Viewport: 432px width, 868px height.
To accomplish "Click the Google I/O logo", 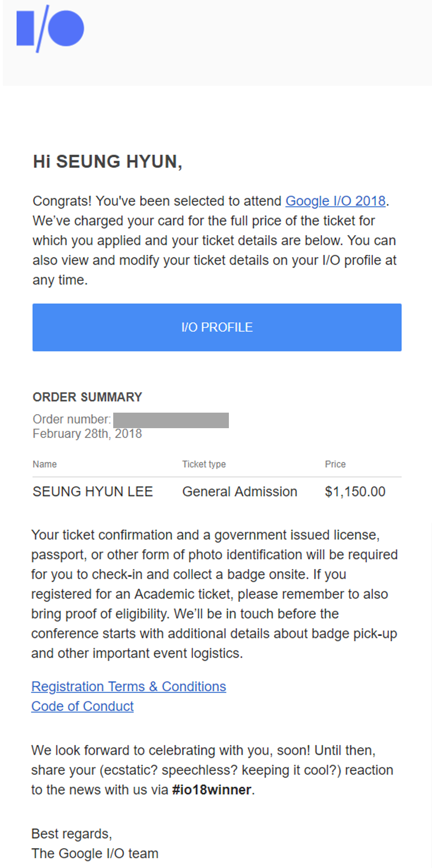I will 51,29.
